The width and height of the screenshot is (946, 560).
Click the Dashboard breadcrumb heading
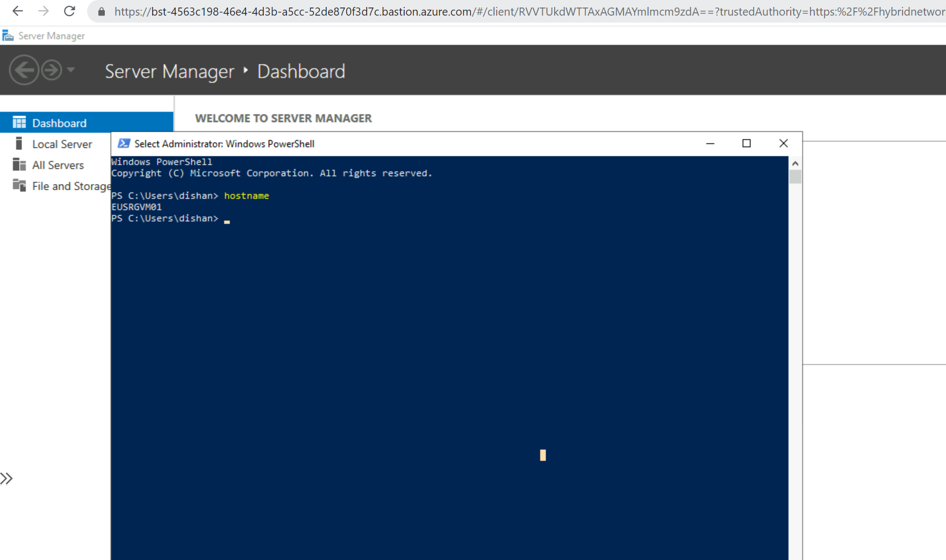pyautogui.click(x=301, y=71)
